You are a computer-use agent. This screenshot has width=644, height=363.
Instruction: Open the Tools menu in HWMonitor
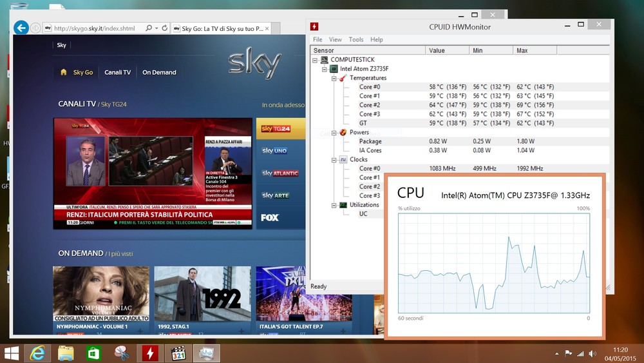[356, 39]
